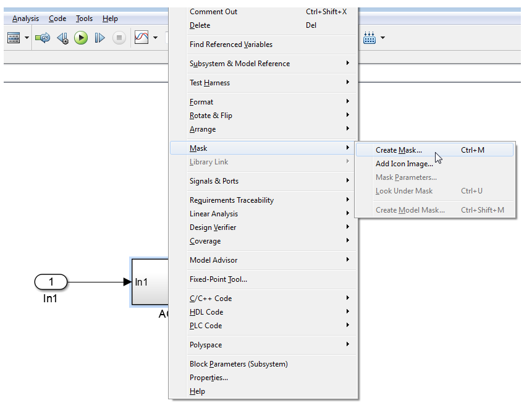Expand Signals & Ports submenu
Image resolution: width=532 pixels, height=403 pixels.
coord(263,181)
